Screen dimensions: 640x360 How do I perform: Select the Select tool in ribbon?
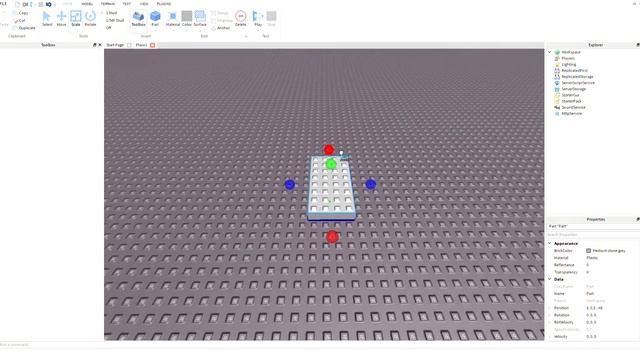click(47, 19)
